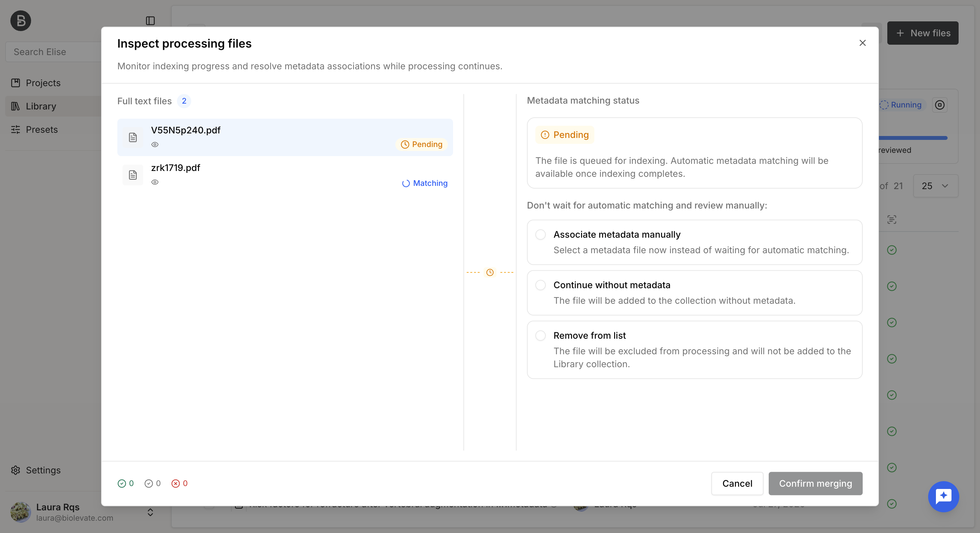Click the first row green check icon
The image size is (980, 533).
click(x=892, y=250)
